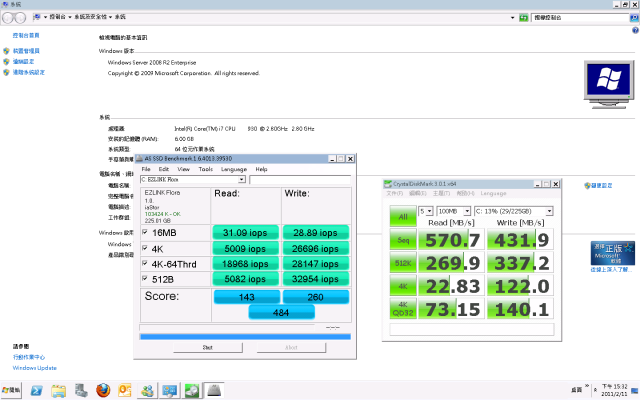Open the address bar history dropdown arrow

point(513,18)
